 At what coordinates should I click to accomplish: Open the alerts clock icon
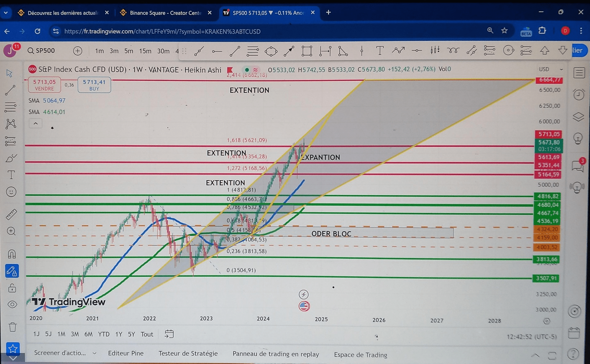pos(579,95)
